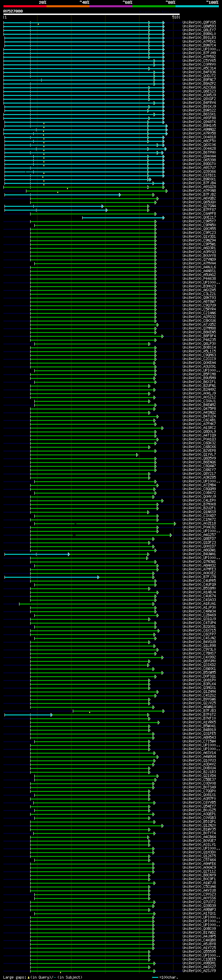Select hit label UniRef100_A4CB64
The width and height of the screenshot is (222, 980).
pyautogui.click(x=199, y=838)
